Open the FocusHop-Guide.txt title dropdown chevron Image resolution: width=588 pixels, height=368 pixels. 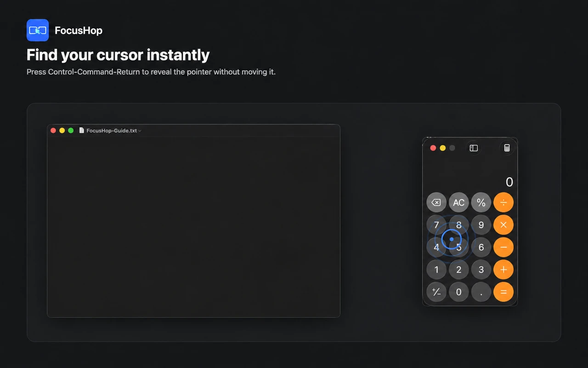140,131
